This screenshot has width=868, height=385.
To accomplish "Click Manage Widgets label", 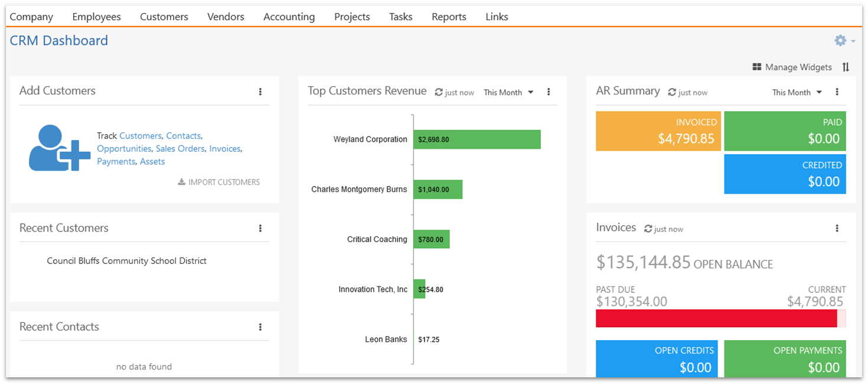I will [798, 67].
